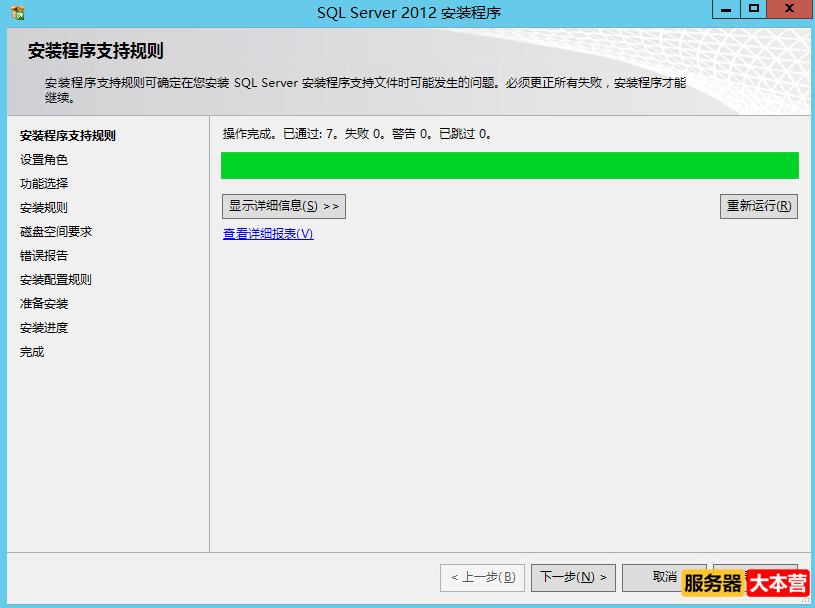Select the 功能选择 step in the sidebar

pos(44,183)
